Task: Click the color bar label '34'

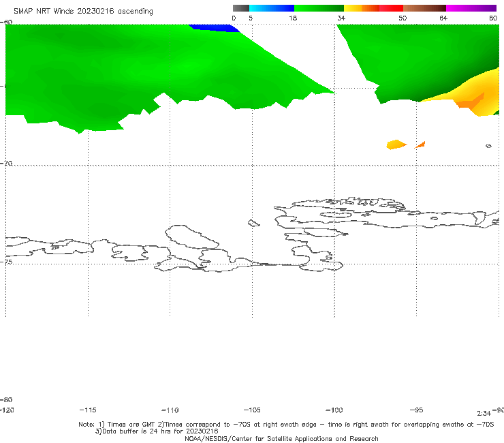Action: (x=341, y=18)
